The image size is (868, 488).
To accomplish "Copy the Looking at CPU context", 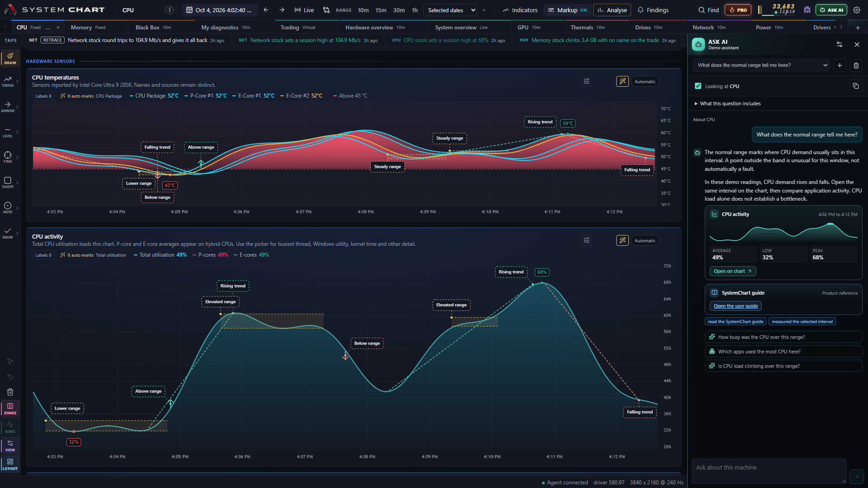I will (856, 86).
